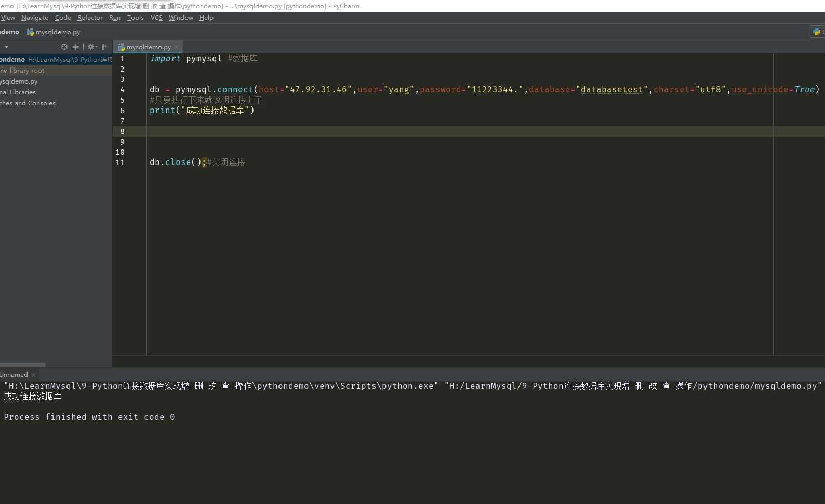This screenshot has height=504, width=825.
Task: Open the View menu
Action: click(8, 18)
